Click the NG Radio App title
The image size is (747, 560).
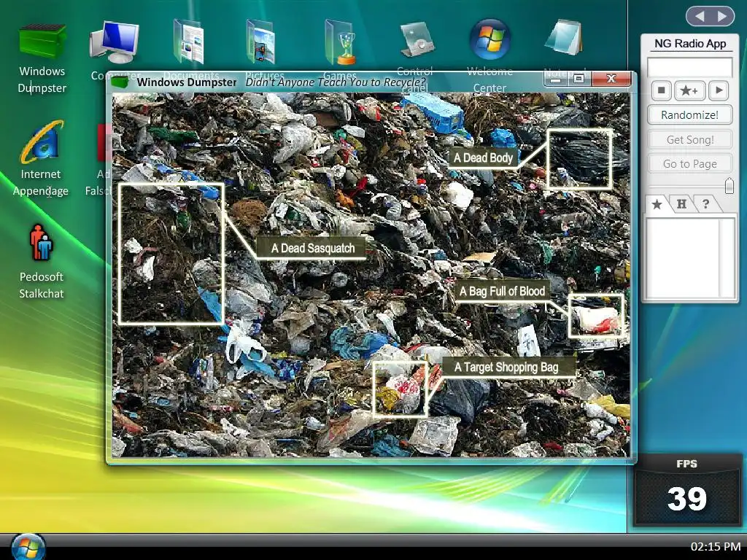click(x=690, y=44)
